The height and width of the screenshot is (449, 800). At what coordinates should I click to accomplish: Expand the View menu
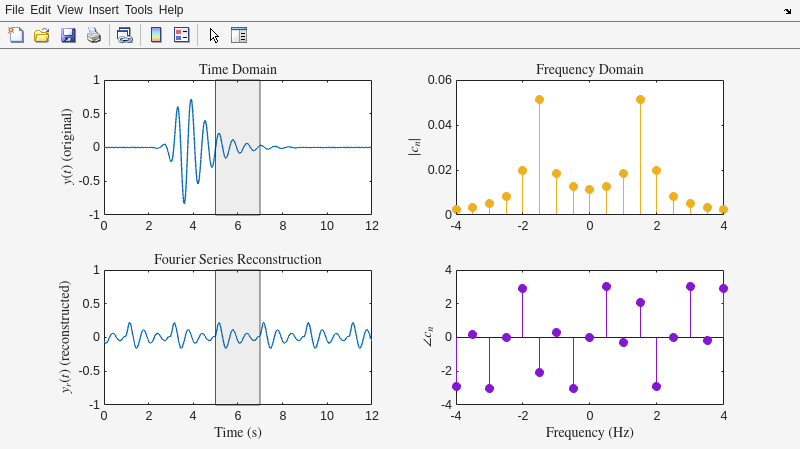(x=70, y=10)
